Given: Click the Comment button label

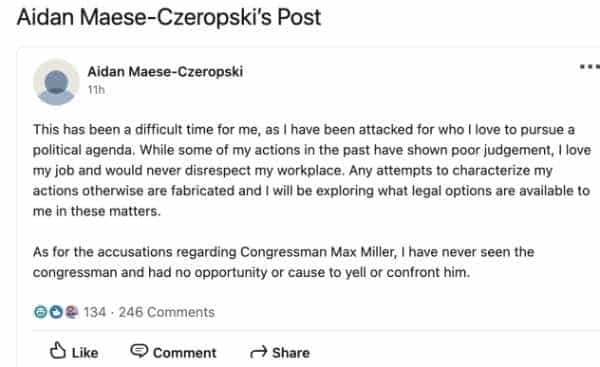Looking at the screenshot, I should (x=184, y=353).
